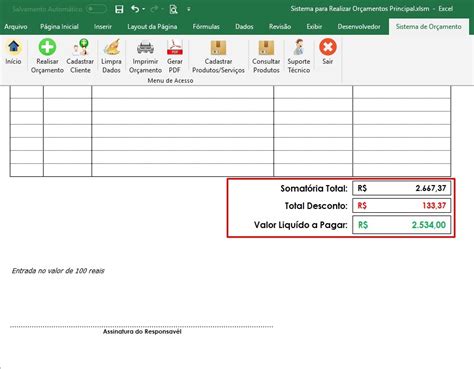Open Cadastrar Produtos/Serviços box icon
The image size is (474, 369).
[218, 48]
